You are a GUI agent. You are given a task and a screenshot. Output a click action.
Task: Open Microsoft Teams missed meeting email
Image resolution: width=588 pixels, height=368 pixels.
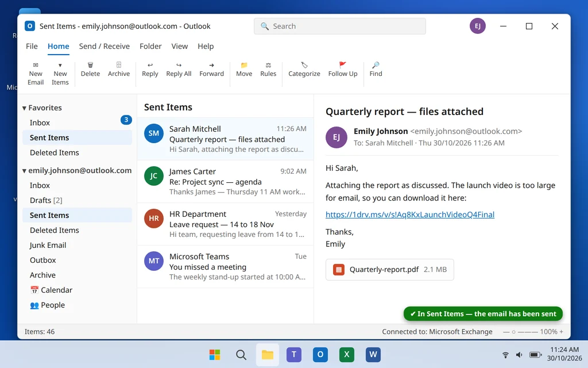[x=225, y=267]
